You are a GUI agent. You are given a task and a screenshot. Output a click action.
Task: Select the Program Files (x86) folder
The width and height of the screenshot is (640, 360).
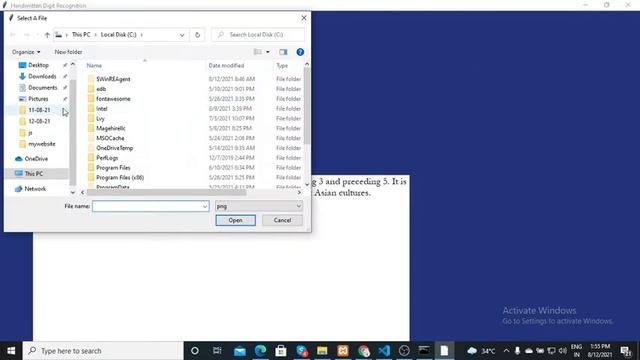pyautogui.click(x=120, y=178)
